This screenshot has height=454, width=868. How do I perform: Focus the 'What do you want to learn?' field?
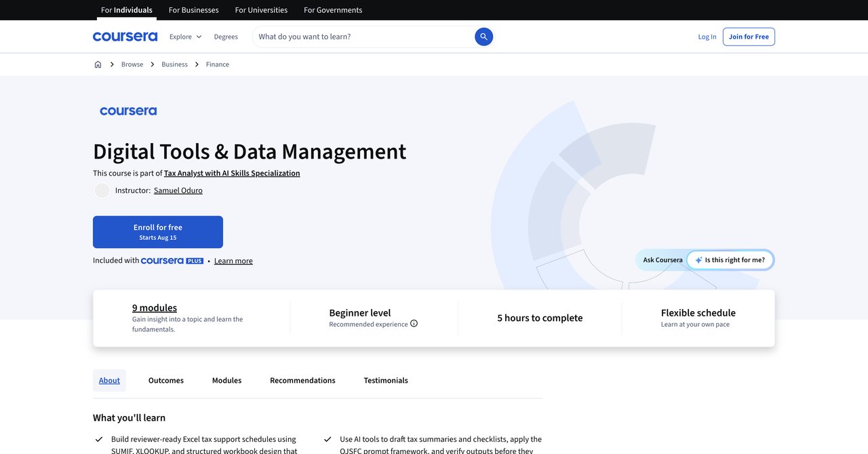(x=365, y=37)
